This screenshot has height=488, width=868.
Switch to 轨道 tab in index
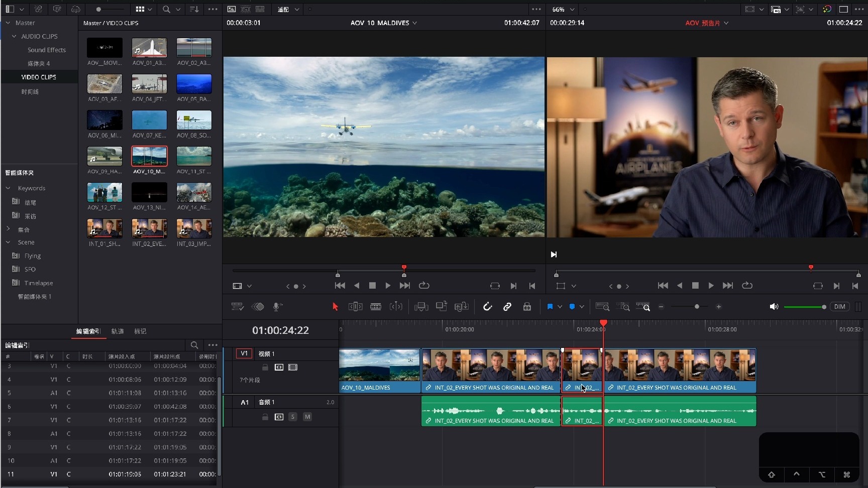coord(117,331)
